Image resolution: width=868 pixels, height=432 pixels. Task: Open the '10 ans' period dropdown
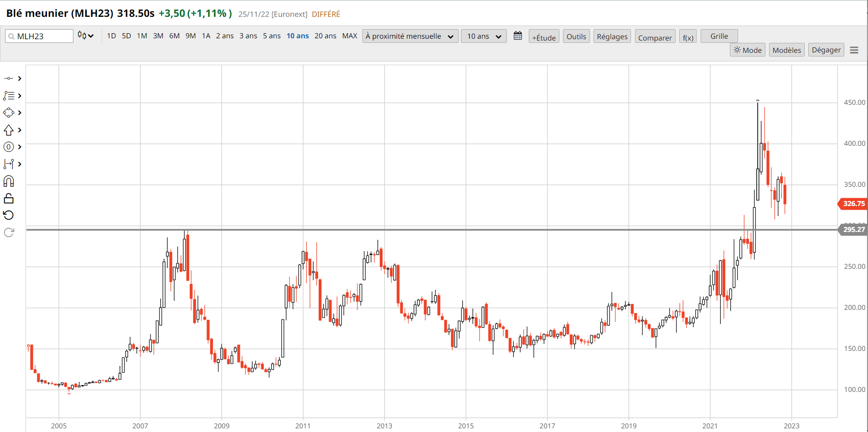[x=484, y=36]
